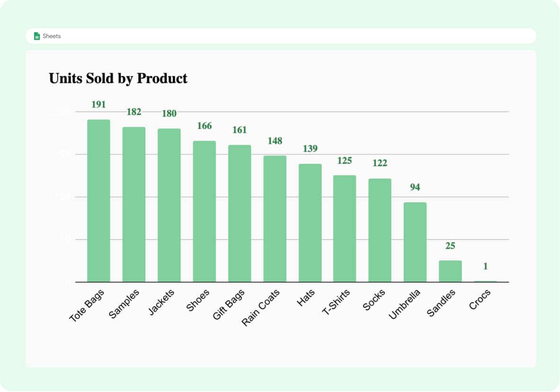
Task: Click the 191 data label
Action: [99, 105]
